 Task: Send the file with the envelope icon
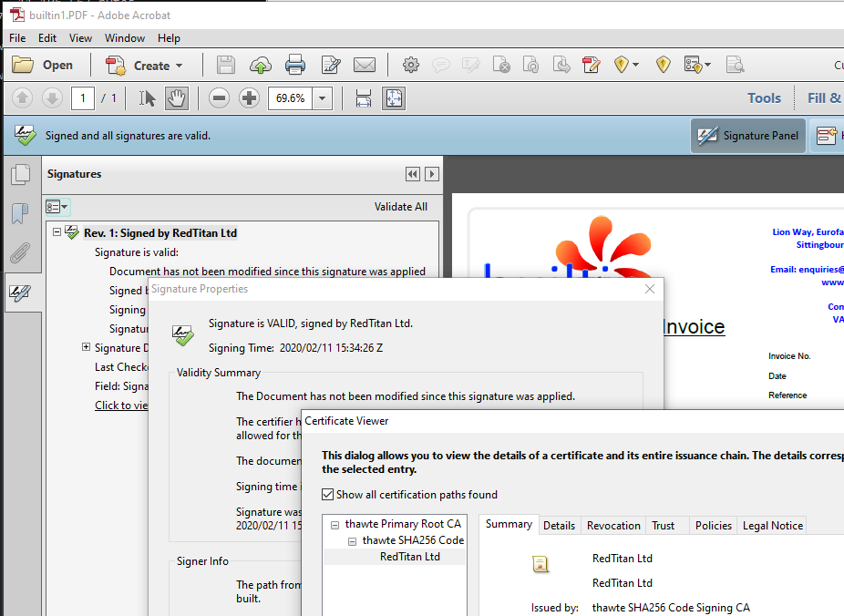coord(365,65)
